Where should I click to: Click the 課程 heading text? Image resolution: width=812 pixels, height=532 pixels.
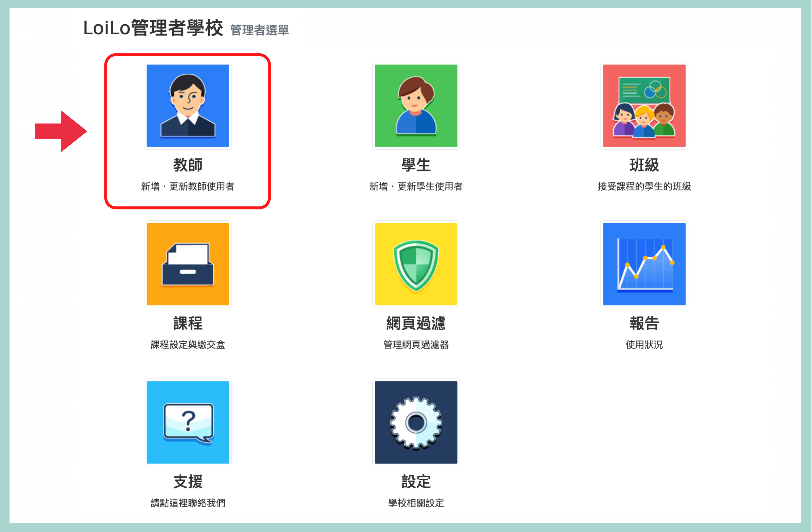(188, 323)
